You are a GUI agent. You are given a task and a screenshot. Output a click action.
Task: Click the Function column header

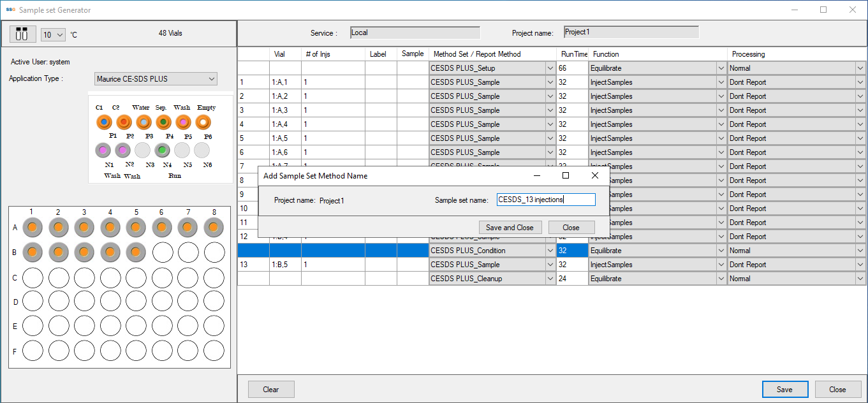pyautogui.click(x=658, y=54)
